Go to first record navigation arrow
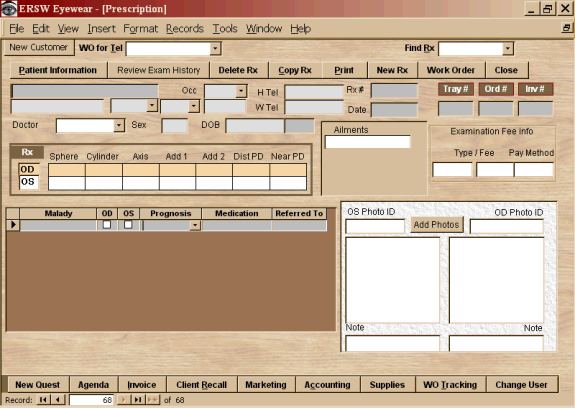This screenshot has height=408, width=575. coord(43,400)
